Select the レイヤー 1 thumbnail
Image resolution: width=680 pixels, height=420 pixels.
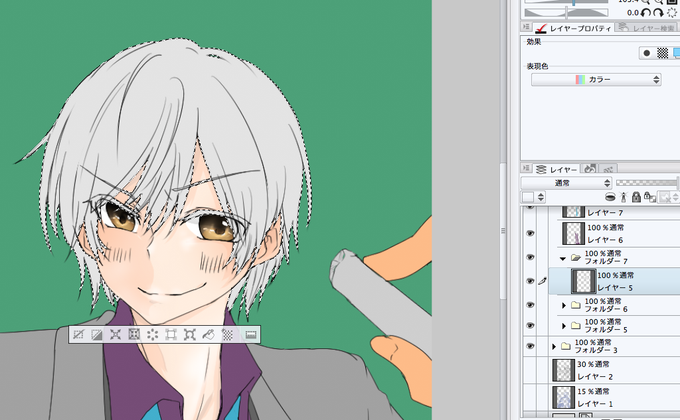[x=563, y=397]
